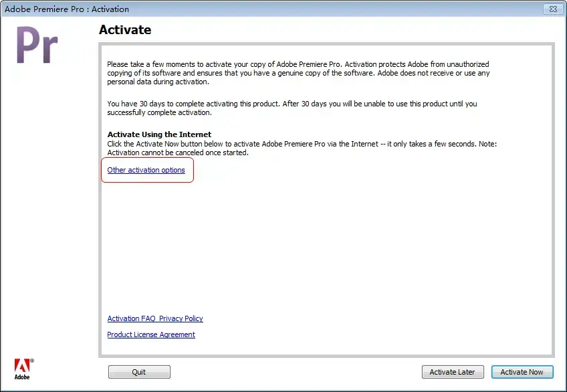Click the Activate Now button
Viewport: 567px width, 392px height.
[x=522, y=372]
